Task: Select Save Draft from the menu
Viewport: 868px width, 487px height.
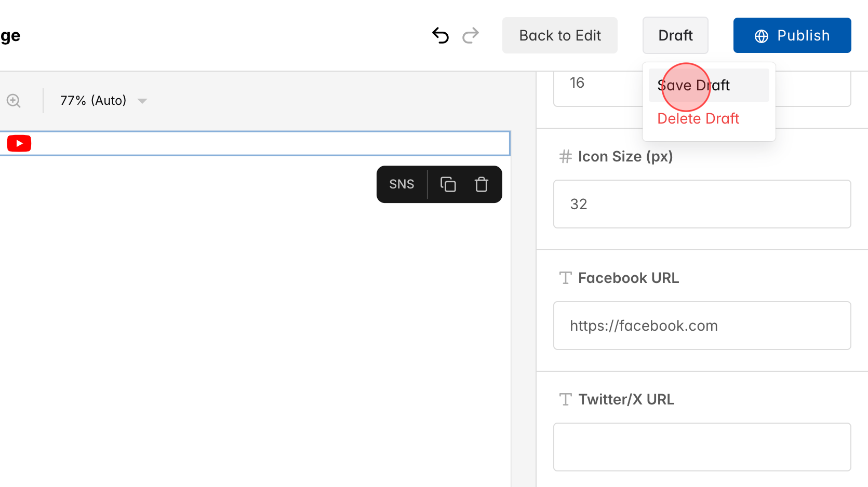Action: 693,85
